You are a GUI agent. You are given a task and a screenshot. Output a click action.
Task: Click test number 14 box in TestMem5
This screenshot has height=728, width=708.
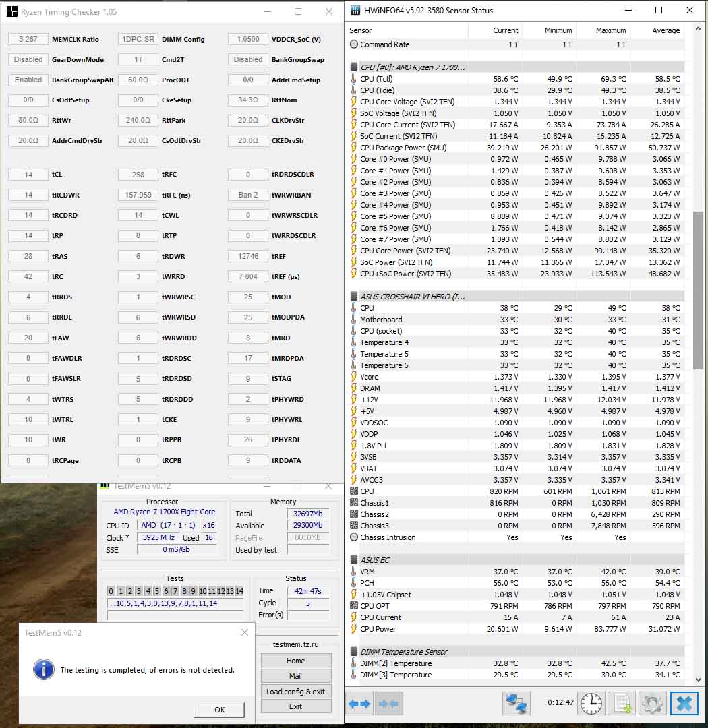coord(239,591)
